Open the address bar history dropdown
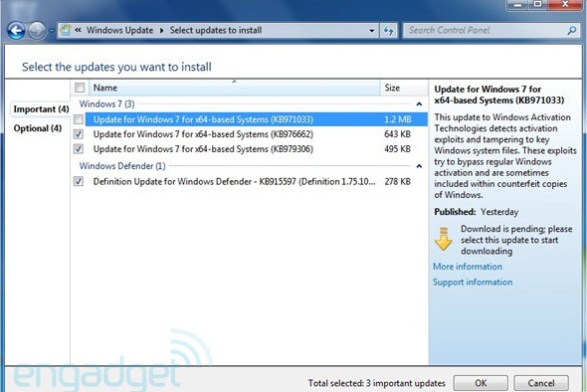The image size is (587, 392). point(372,31)
